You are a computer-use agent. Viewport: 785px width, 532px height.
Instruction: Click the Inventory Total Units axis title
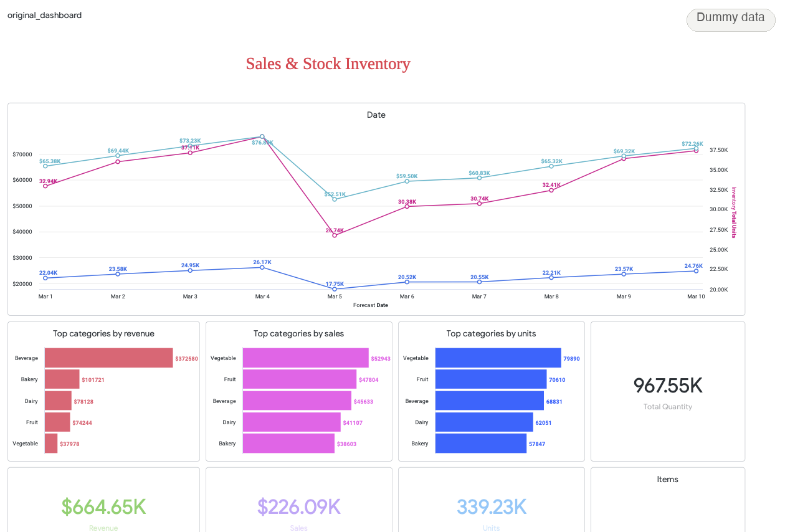[734, 212]
